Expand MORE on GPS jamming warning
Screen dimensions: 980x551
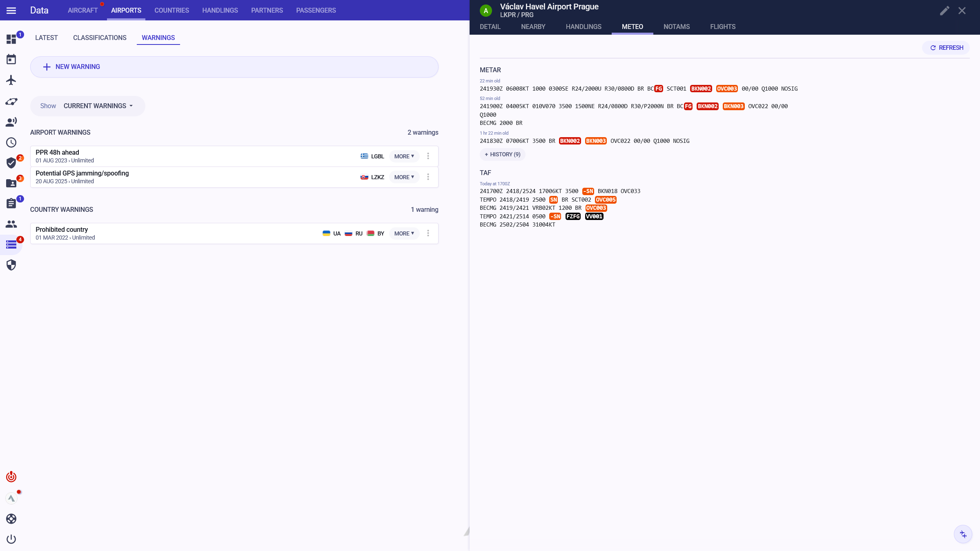pos(404,177)
